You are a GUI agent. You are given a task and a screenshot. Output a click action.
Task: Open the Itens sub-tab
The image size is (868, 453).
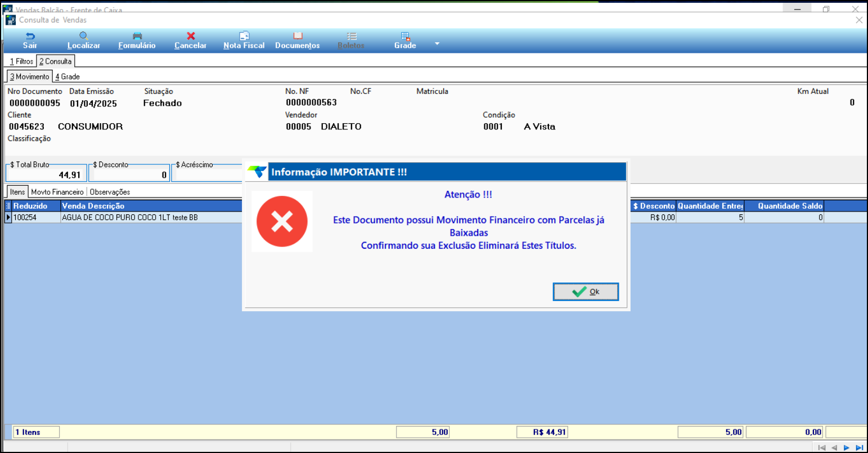click(x=17, y=192)
